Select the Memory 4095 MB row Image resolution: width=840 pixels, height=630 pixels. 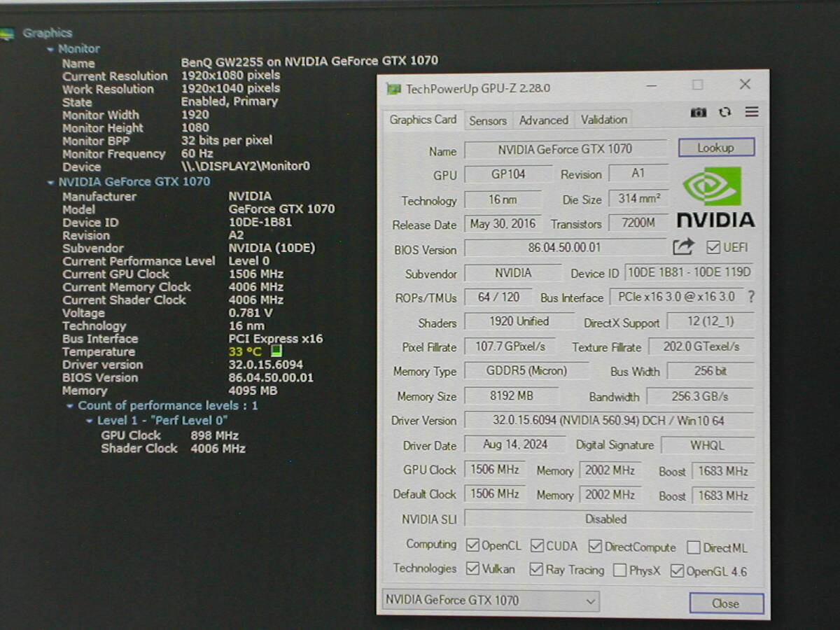pos(169,391)
